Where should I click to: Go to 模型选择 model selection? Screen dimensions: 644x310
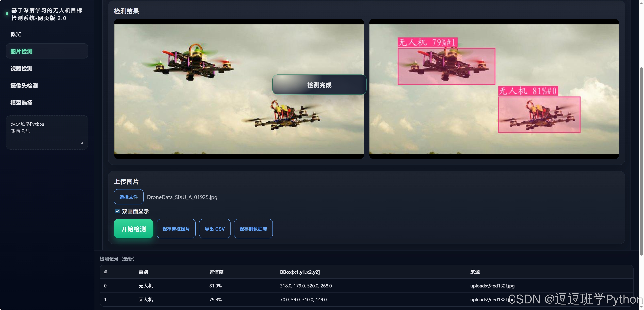tap(22, 103)
